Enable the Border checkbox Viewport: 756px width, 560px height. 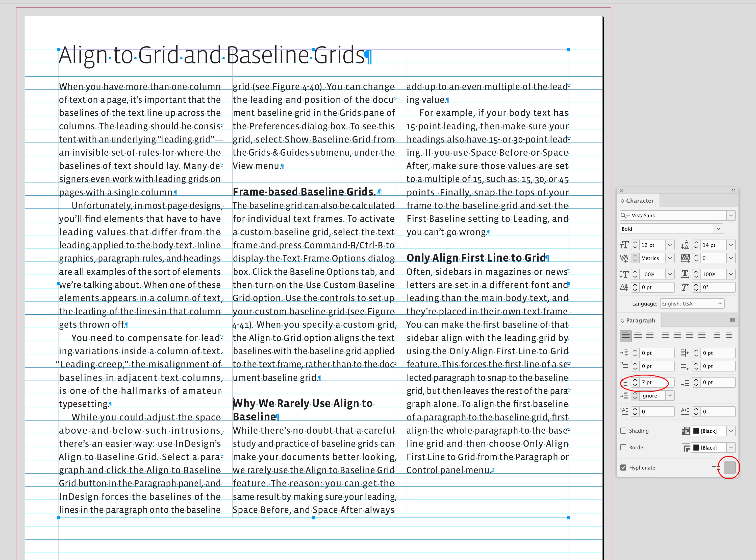tap(623, 448)
